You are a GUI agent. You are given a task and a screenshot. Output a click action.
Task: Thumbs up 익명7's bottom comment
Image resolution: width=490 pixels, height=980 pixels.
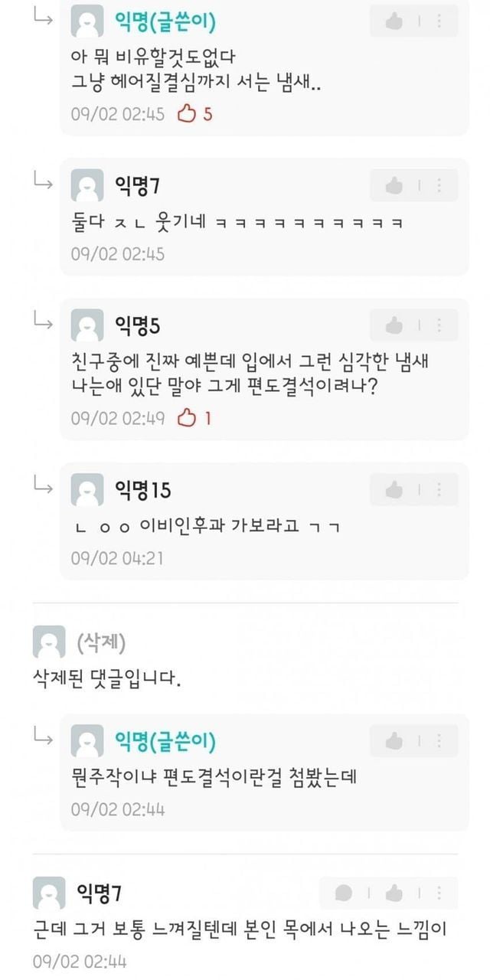[x=394, y=893]
